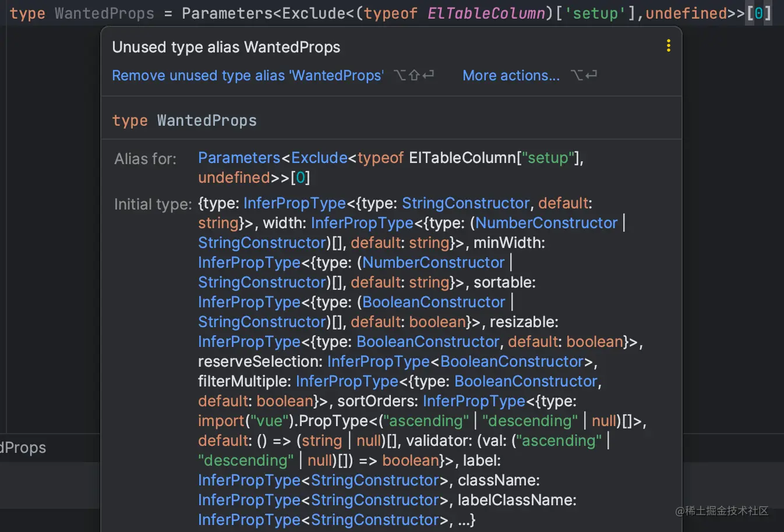Open the 'More actions...' link
This screenshot has height=532, width=784.
(x=511, y=76)
